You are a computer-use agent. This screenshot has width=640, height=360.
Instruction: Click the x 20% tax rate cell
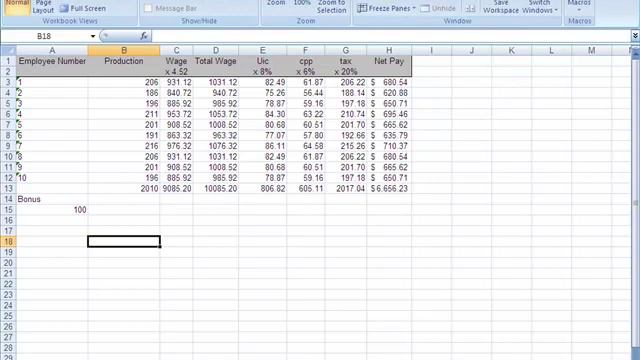[346, 72]
